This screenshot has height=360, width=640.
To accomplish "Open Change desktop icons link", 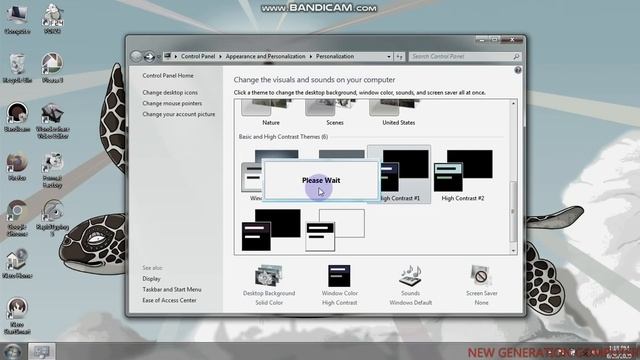I will (170, 93).
